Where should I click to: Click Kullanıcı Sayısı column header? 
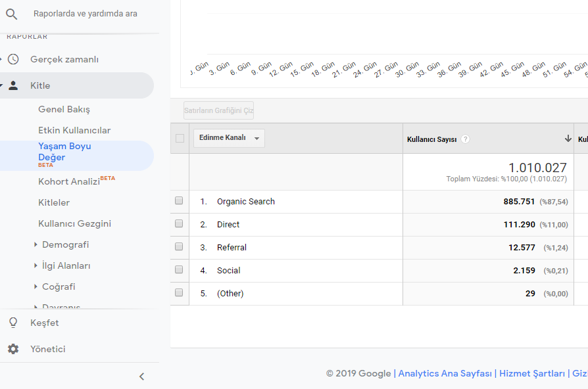click(x=432, y=139)
